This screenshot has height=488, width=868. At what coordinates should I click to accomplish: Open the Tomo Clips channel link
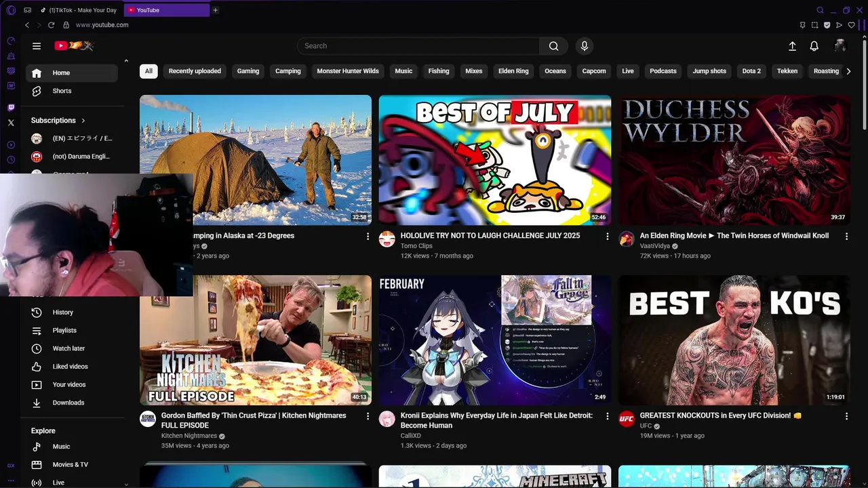(x=416, y=246)
